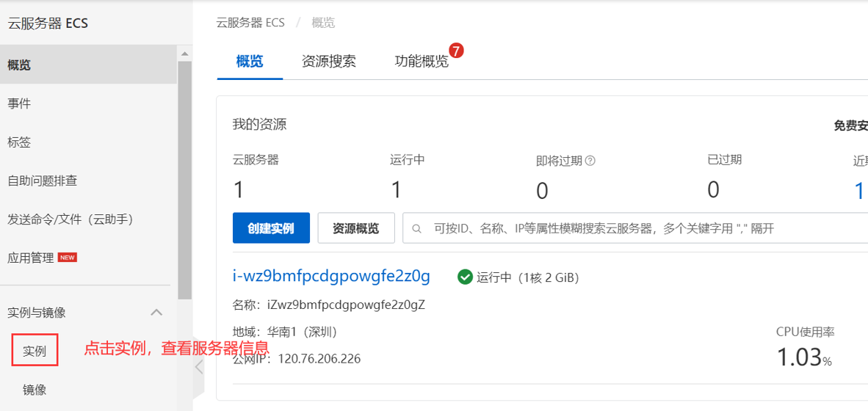This screenshot has width=868, height=411.
Task: Click the NEW badge beside 应用管理
Action: pos(67,258)
